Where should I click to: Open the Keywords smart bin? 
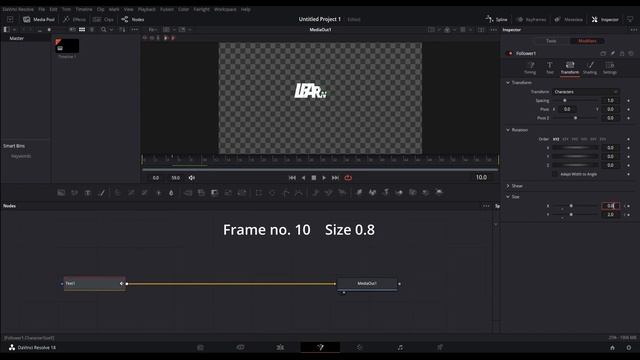[21, 156]
